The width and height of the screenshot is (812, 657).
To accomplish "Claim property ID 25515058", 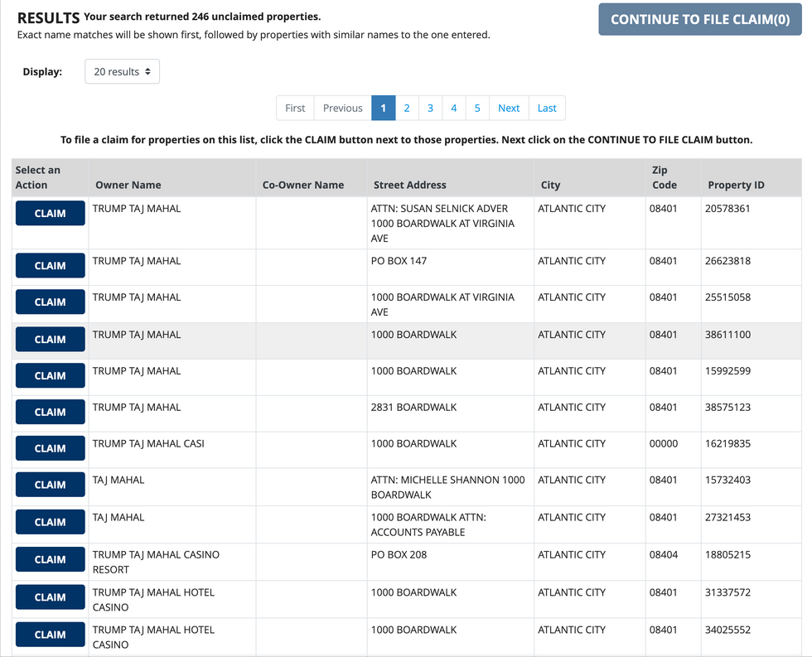I will pos(51,302).
